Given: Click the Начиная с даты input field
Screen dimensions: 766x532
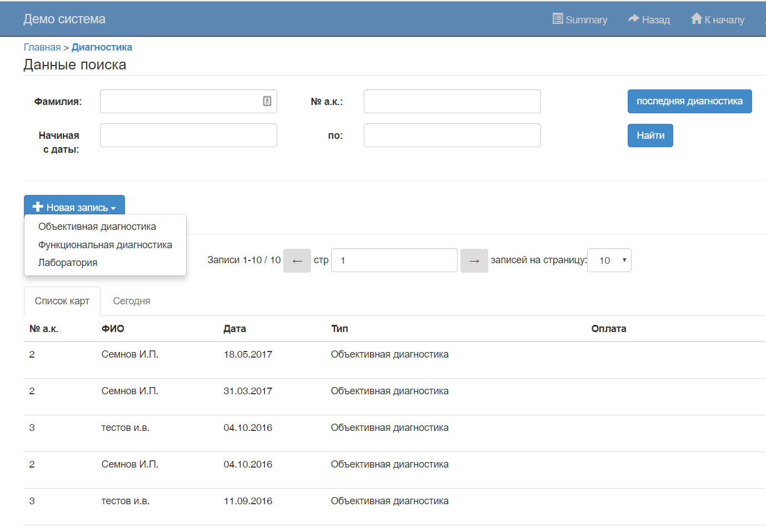Looking at the screenshot, I should pyautogui.click(x=188, y=135).
